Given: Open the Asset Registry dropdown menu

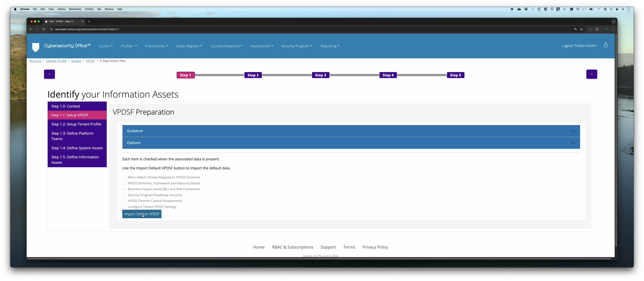Looking at the screenshot, I should tap(189, 46).
